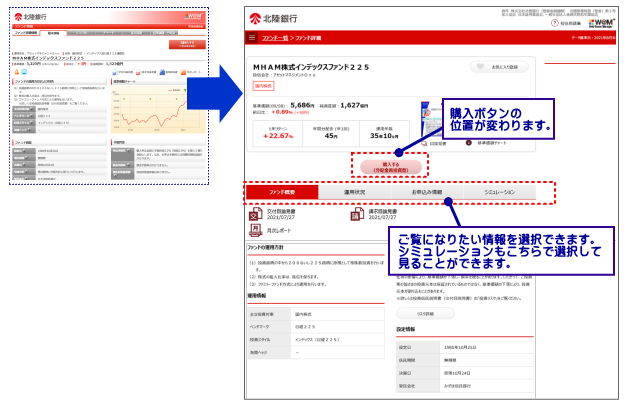Screen dimensions: 629x408
Task: Click the red-bordered 国内株式 category tag
Action: point(264,86)
